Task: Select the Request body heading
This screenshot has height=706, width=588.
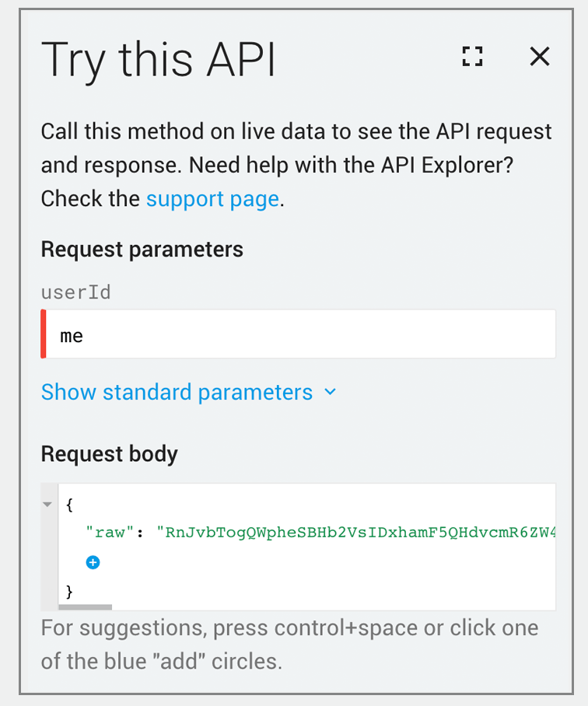Action: point(110,454)
